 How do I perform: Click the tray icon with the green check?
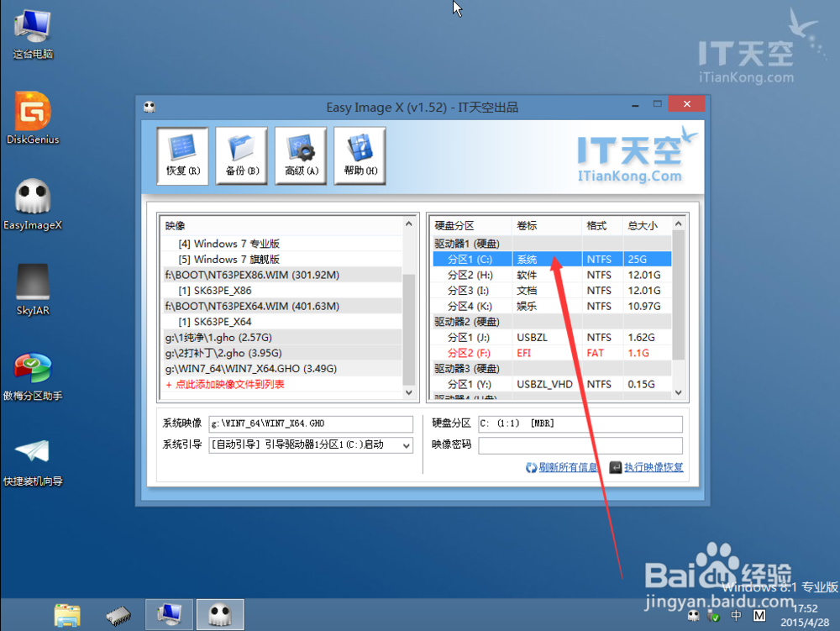tap(713, 616)
